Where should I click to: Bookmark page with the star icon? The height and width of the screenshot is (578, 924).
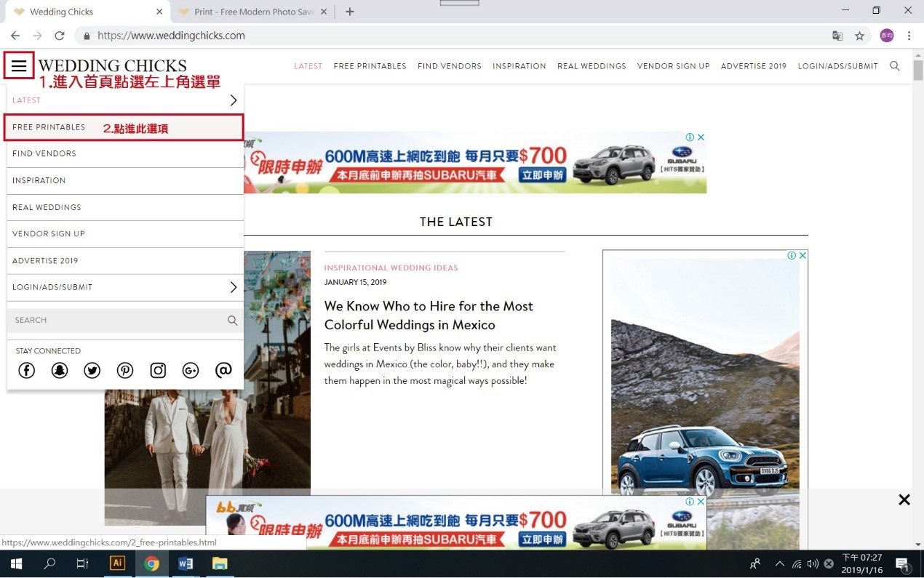pos(859,36)
